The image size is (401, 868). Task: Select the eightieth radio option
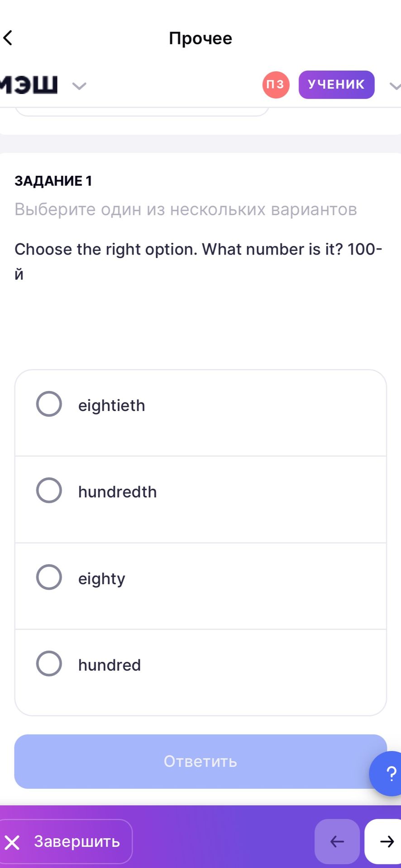(x=49, y=404)
